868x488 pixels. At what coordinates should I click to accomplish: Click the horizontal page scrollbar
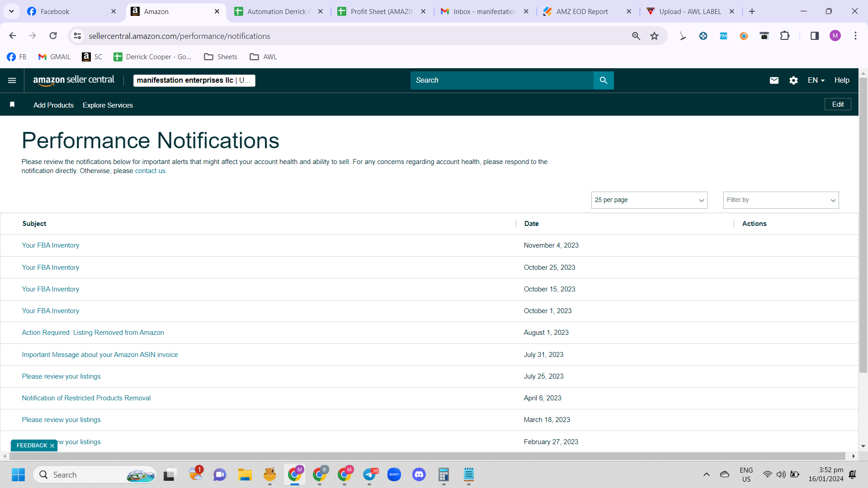[x=427, y=456]
